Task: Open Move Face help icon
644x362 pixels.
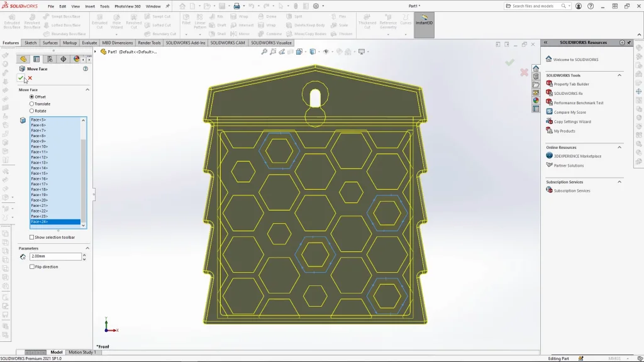Action: 86,69
